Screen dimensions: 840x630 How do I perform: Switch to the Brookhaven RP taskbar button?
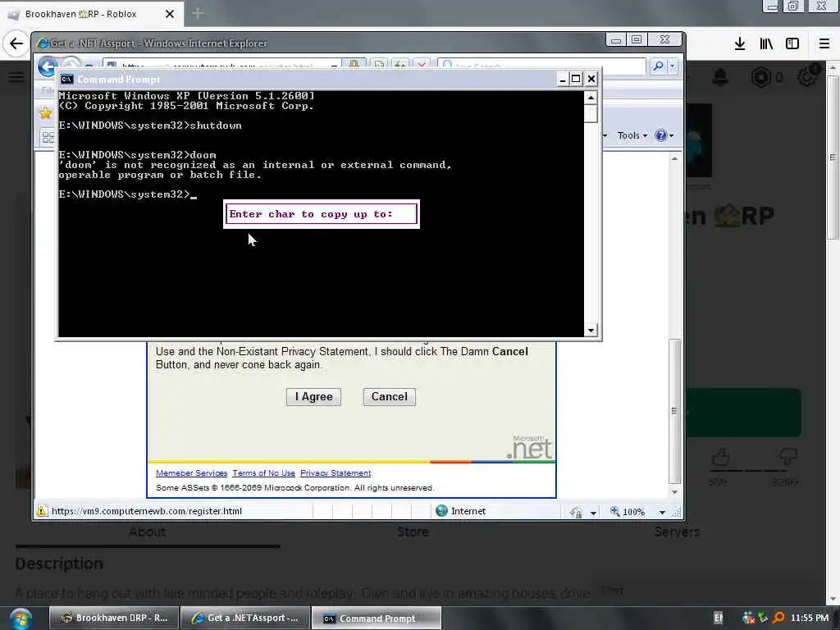click(x=114, y=619)
